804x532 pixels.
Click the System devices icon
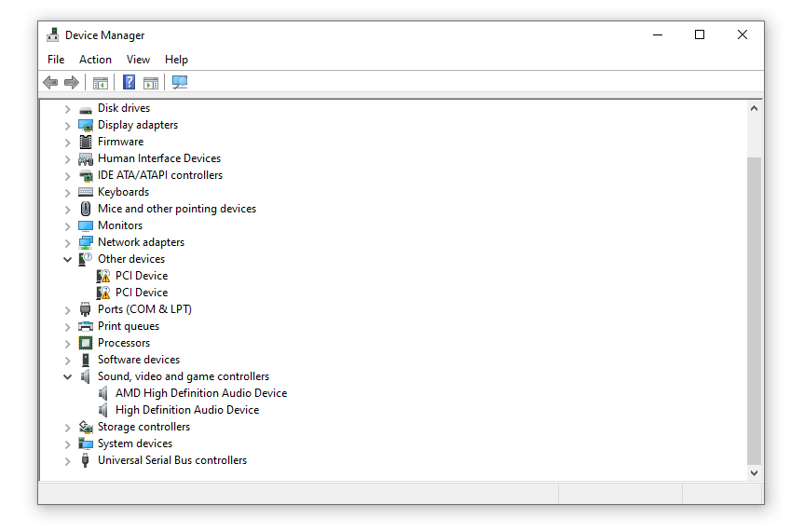[x=86, y=443]
